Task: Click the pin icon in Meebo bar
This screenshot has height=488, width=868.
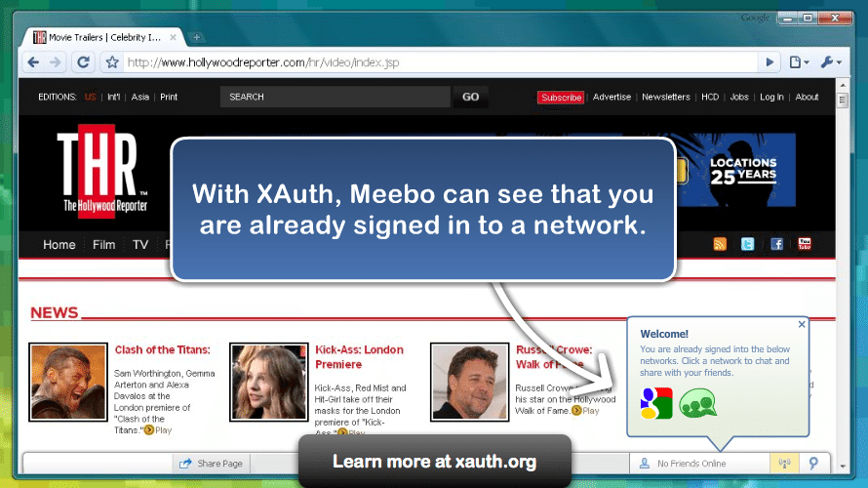Action: 813,463
